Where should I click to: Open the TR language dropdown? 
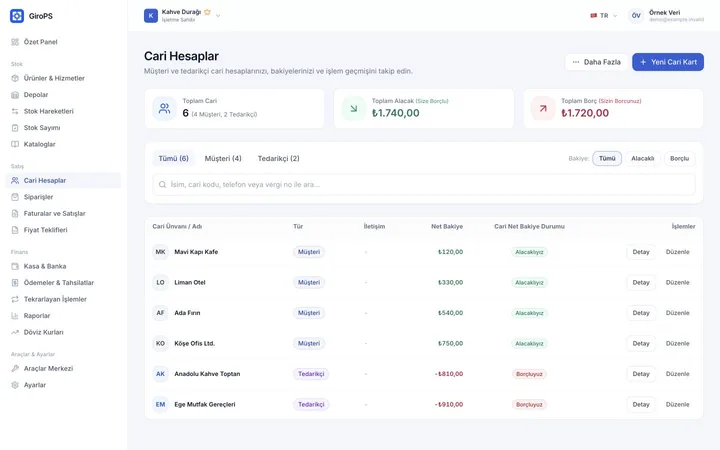tap(604, 16)
